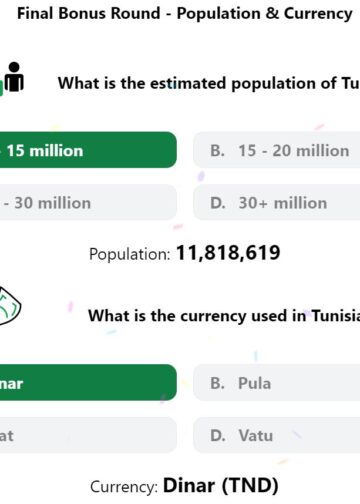This screenshot has height=504, width=360.
Task: Click the Dinar (TND) currency result
Action: point(221,485)
